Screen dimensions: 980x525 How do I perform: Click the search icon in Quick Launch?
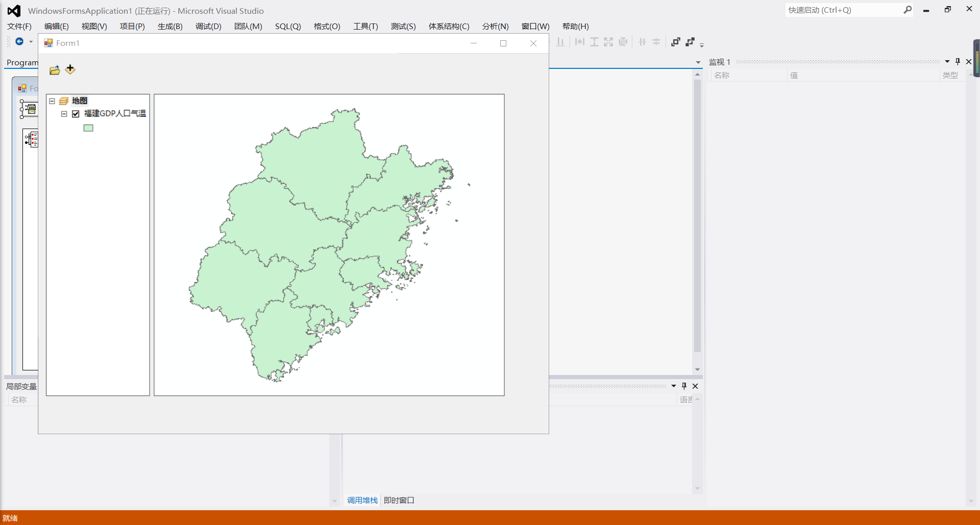pyautogui.click(x=909, y=10)
